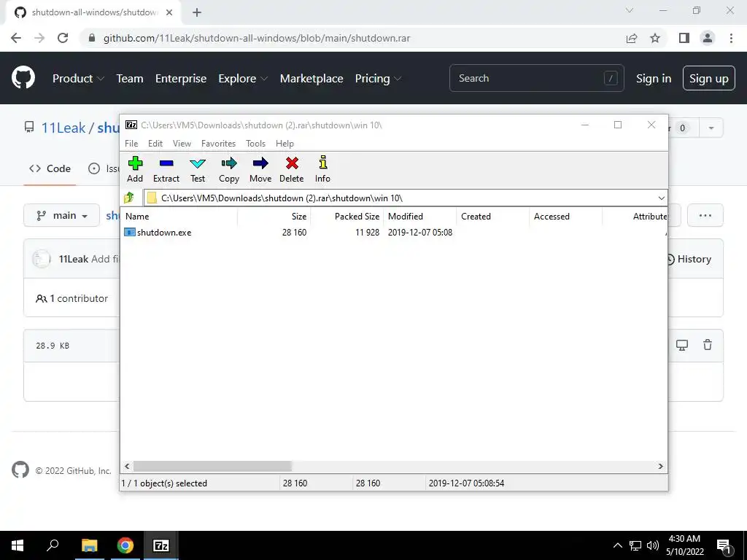Reload the page in Chrome

63,38
